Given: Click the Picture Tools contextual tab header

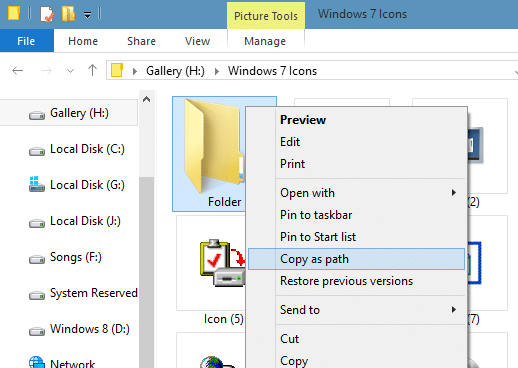Looking at the screenshot, I should click(x=266, y=16).
